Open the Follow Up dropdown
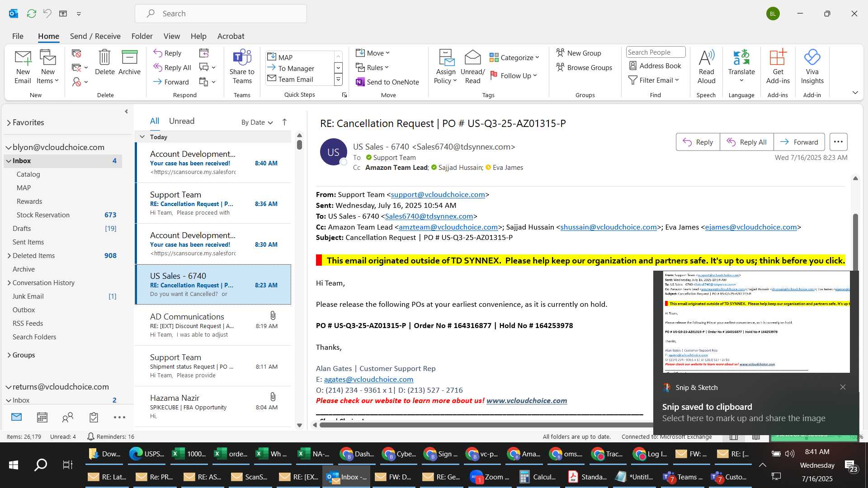This screenshot has width=868, height=488. 514,75
